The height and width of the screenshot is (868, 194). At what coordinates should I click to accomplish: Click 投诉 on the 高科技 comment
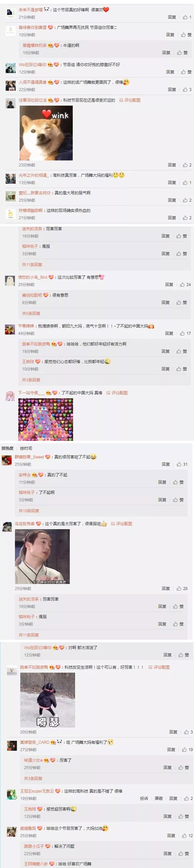(x=144, y=798)
